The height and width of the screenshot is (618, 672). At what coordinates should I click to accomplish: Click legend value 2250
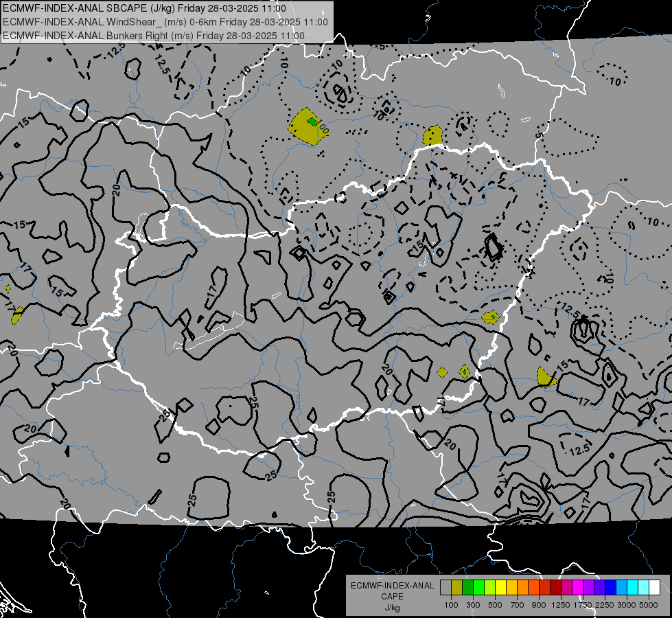tap(605, 605)
